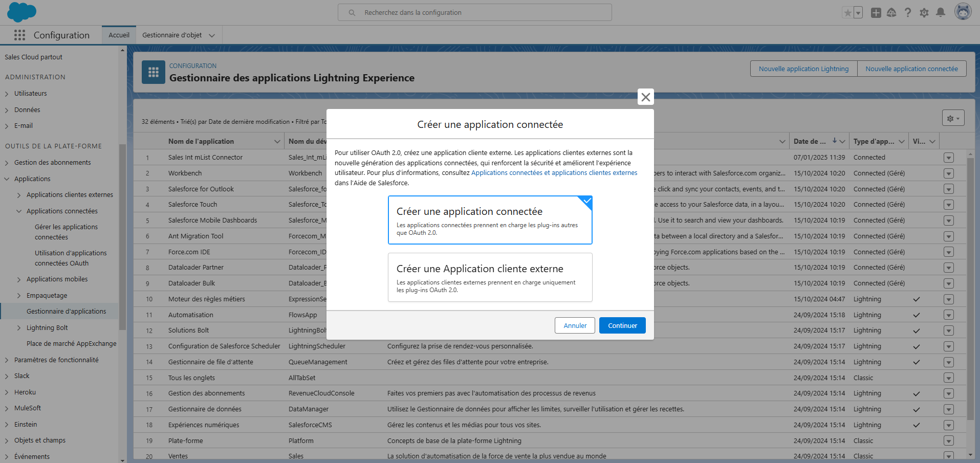
Task: Open Nom de l'application column menu
Action: 277,142
